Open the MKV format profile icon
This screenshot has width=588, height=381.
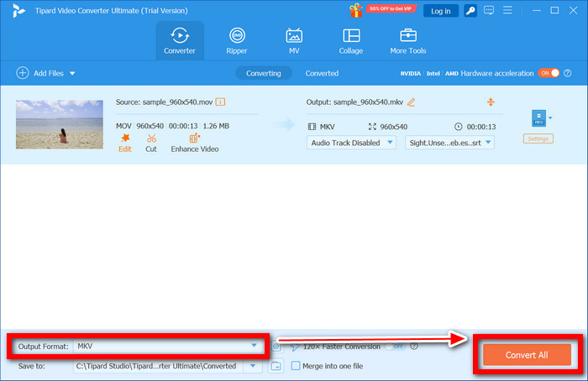coord(538,117)
